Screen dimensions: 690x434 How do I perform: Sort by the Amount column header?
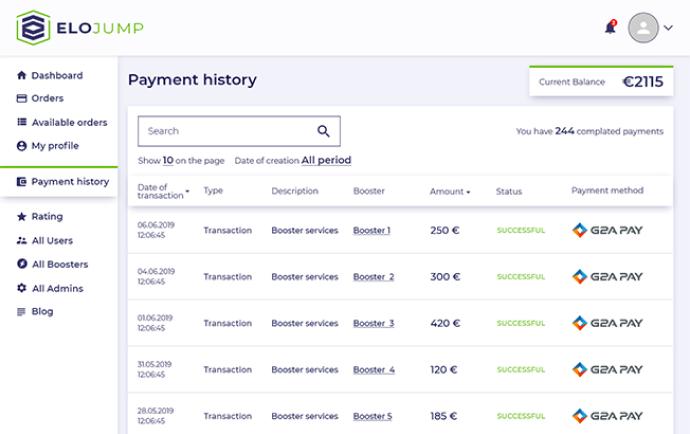pyautogui.click(x=449, y=191)
